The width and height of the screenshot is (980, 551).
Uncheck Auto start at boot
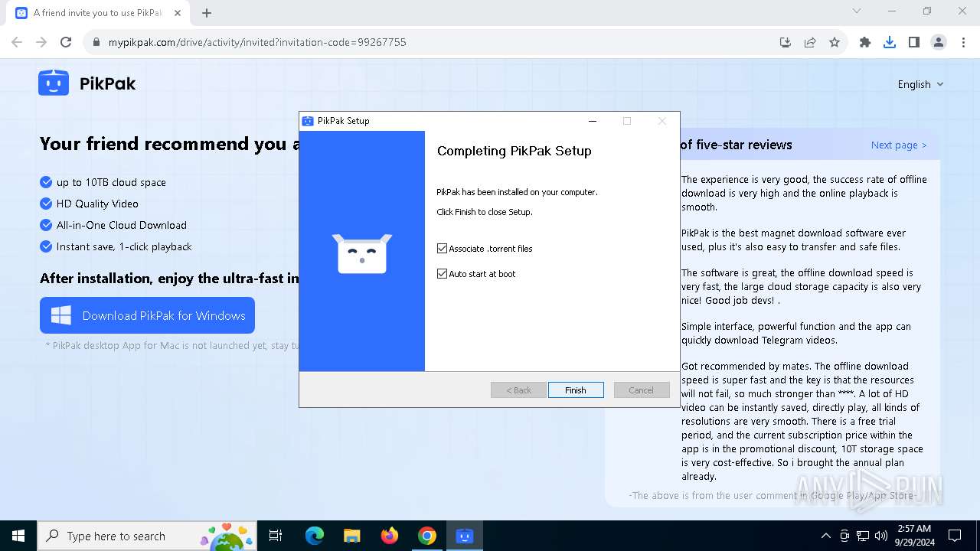[442, 274]
